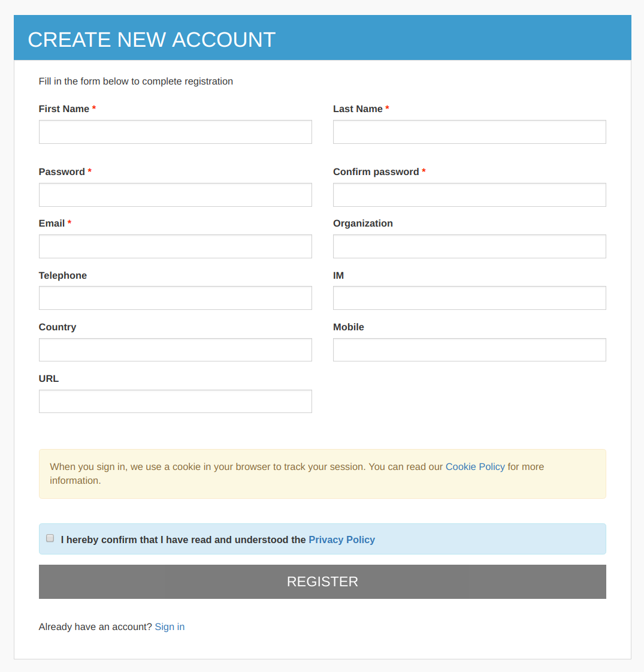Click the First Name label text
644x672 pixels.
click(63, 109)
